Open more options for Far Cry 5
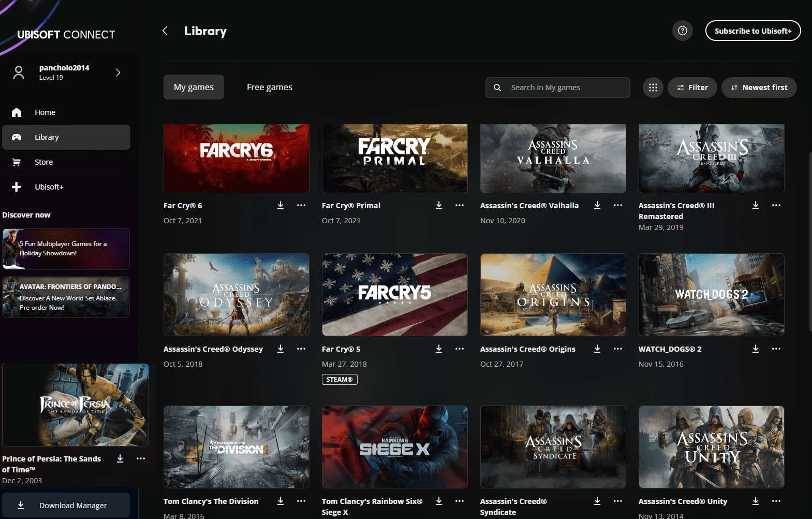Screen dimensions: 812x519 (x=460, y=349)
